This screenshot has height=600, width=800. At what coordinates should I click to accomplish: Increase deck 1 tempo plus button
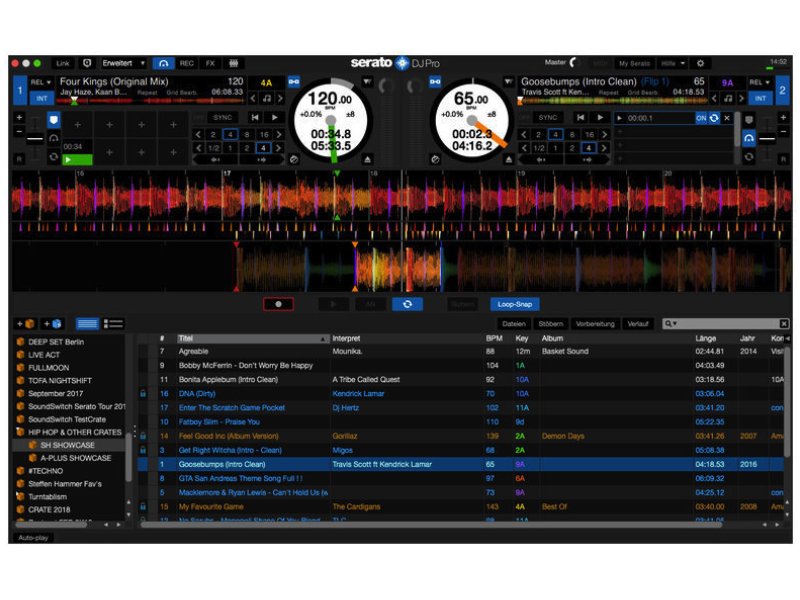coord(19,117)
